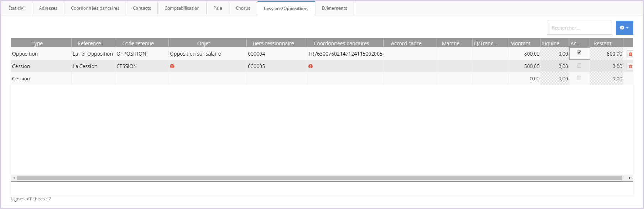Viewport: 644px width, 209px height.
Task: Select the cell containing 000004
Action: coord(276,54)
